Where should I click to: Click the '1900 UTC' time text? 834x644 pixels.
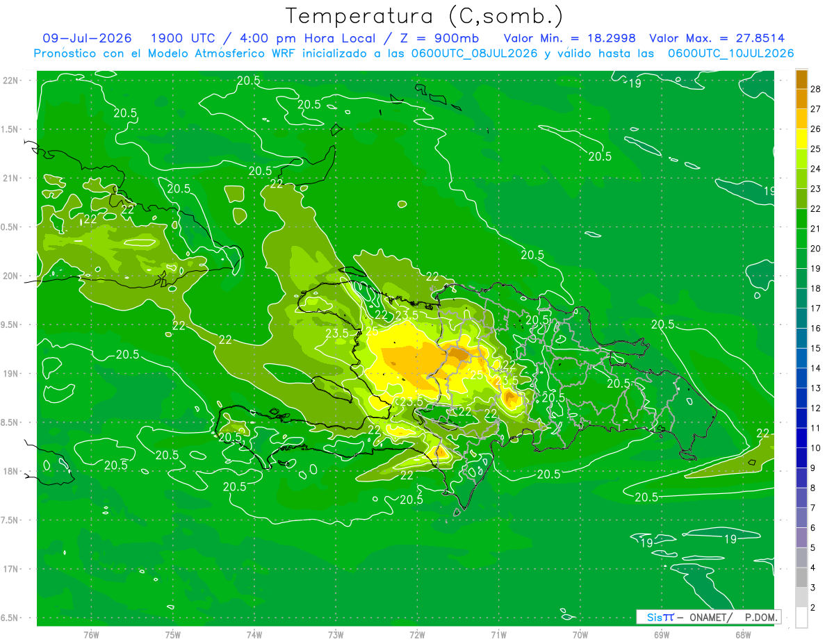184,38
